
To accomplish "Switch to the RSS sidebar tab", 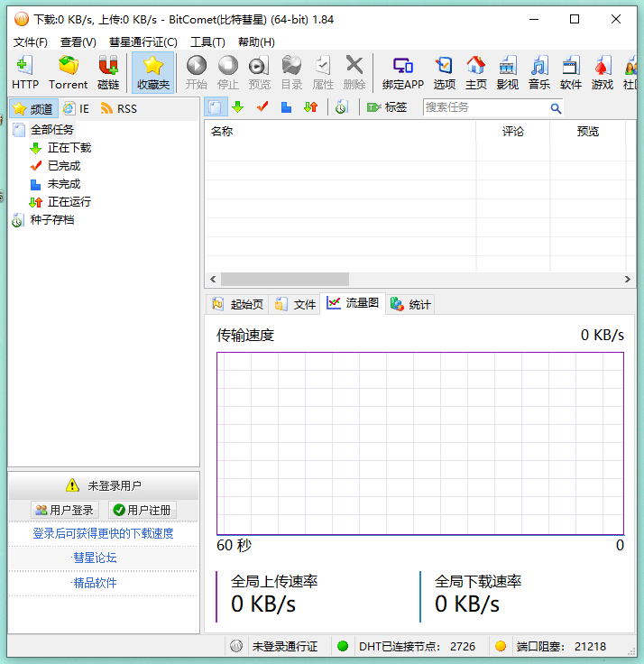I will (x=119, y=109).
